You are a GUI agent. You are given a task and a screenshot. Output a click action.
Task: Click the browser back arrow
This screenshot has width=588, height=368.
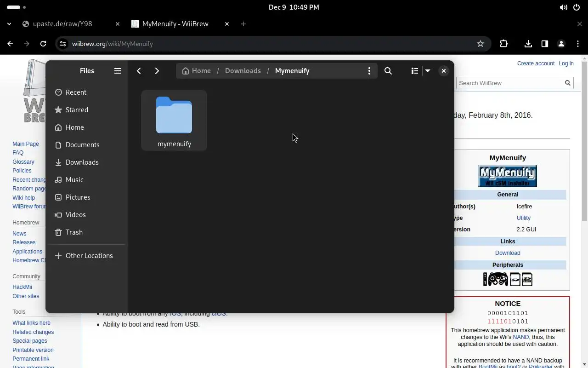point(10,44)
